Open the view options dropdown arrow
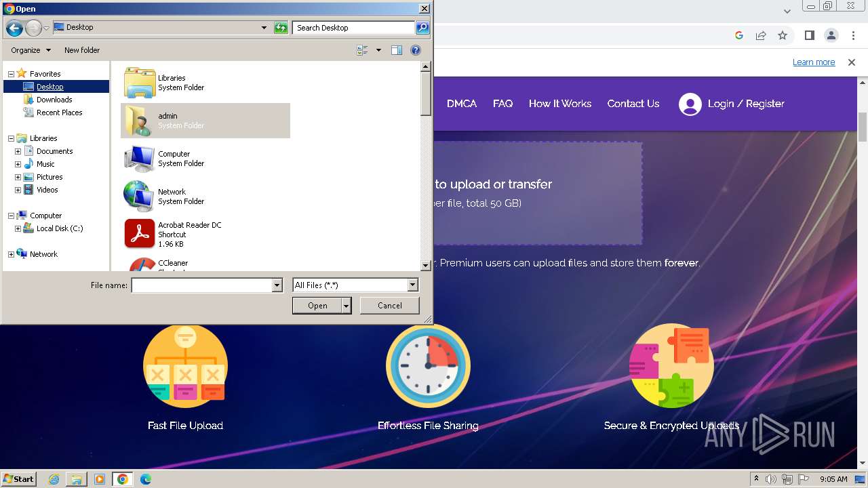Image resolution: width=868 pixels, height=488 pixels. 378,50
